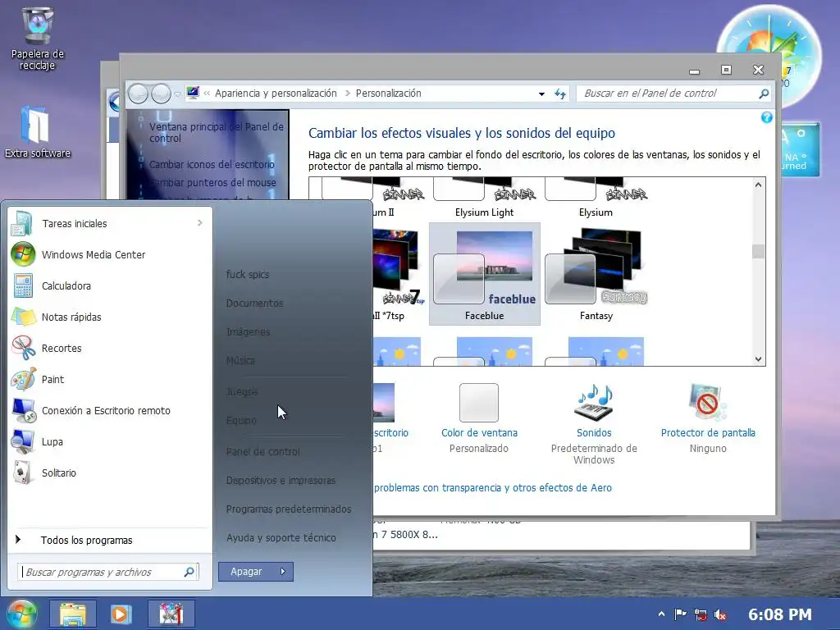Click the forward navigation button
This screenshot has height=630, width=840.
(161, 94)
